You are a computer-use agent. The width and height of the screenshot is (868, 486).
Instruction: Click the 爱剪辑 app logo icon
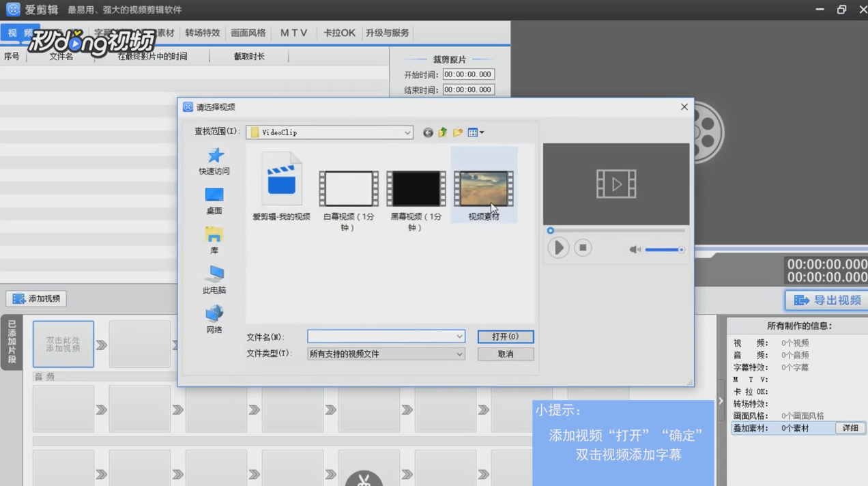[x=13, y=10]
